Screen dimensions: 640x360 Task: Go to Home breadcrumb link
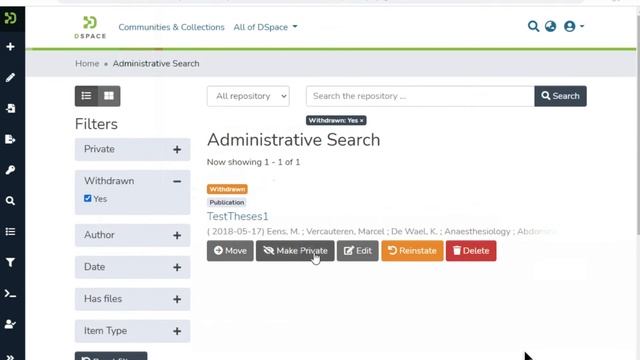[x=87, y=64]
